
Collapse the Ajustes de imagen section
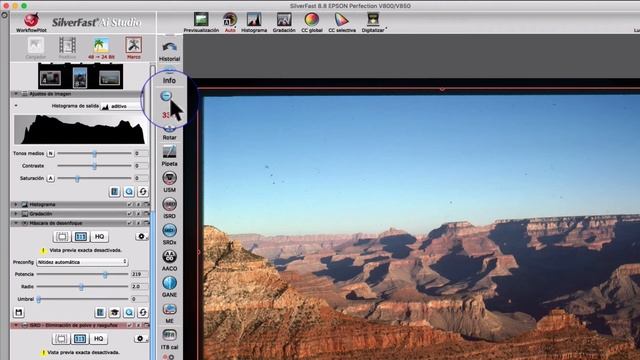pos(16,94)
